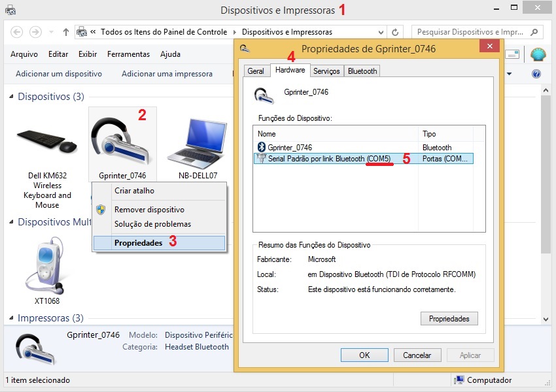Open the view options dropdown arrow
Screen dimensions: 556x392
[509, 74]
